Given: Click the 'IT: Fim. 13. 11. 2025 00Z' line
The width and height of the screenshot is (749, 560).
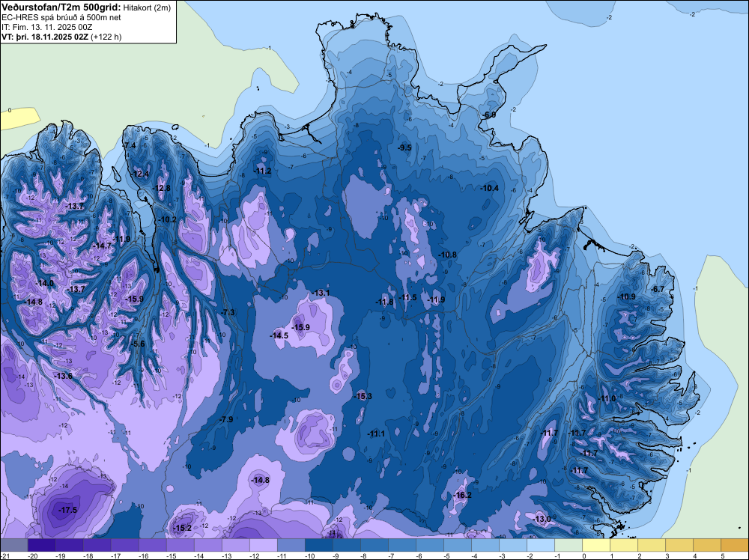Looking at the screenshot, I should (46, 27).
